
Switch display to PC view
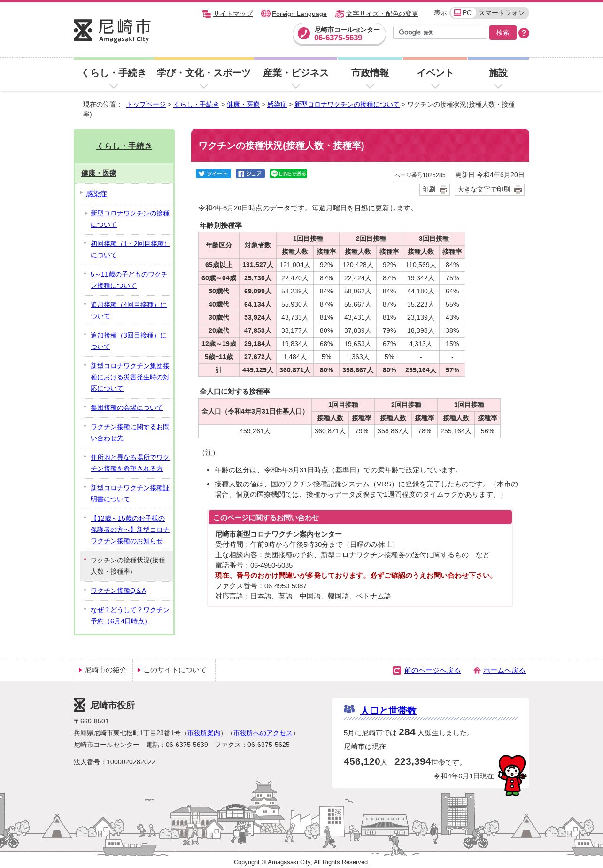click(463, 13)
